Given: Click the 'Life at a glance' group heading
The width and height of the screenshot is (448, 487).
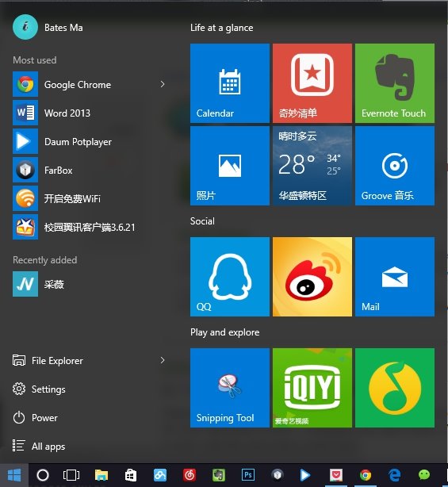Looking at the screenshot, I should click(222, 28).
